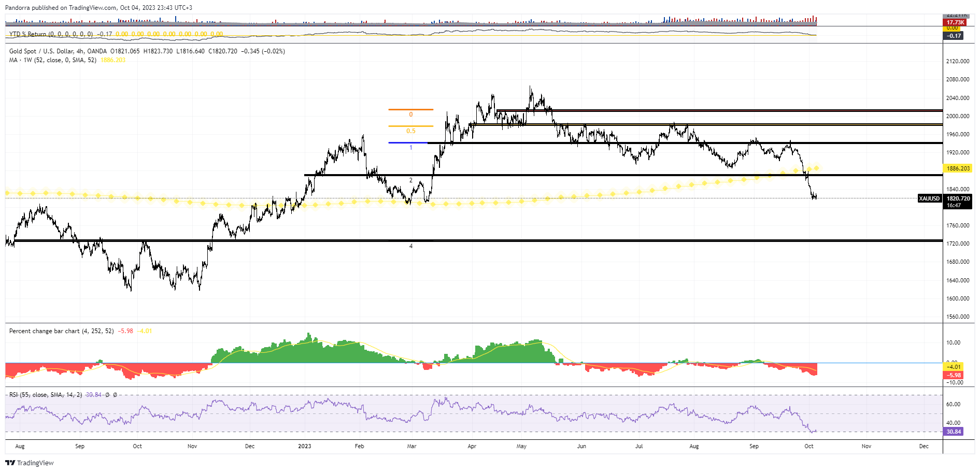Viewport: 980px width, 472px height.
Task: Select the MA 1W (52, close, 0, SMA, 52) legend
Action: coord(53,60)
